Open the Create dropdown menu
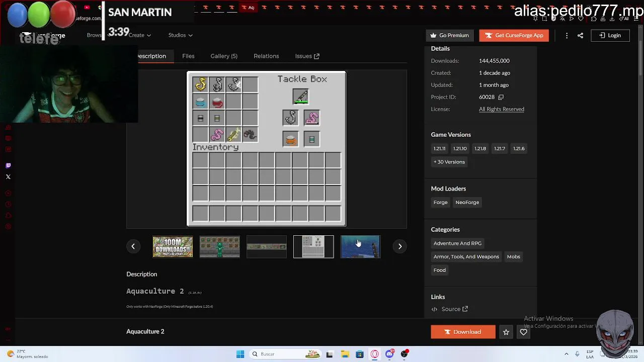This screenshot has height=362, width=644. pos(139,35)
